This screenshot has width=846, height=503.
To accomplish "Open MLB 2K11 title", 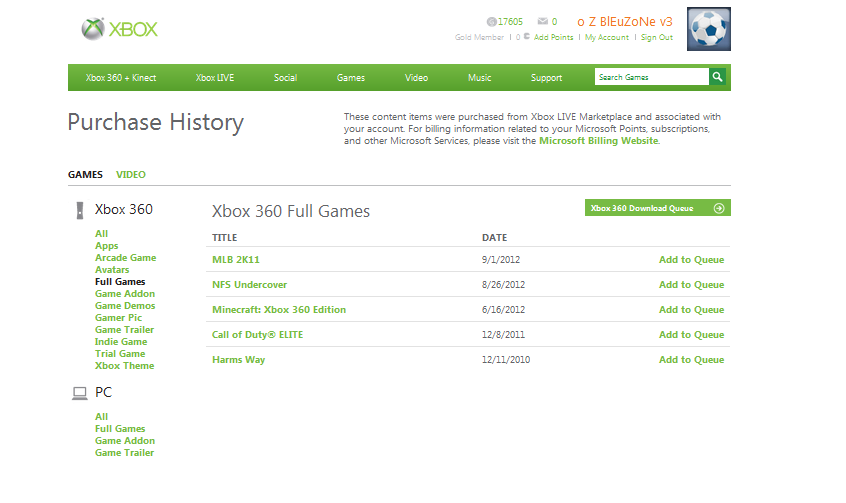I will click(236, 260).
